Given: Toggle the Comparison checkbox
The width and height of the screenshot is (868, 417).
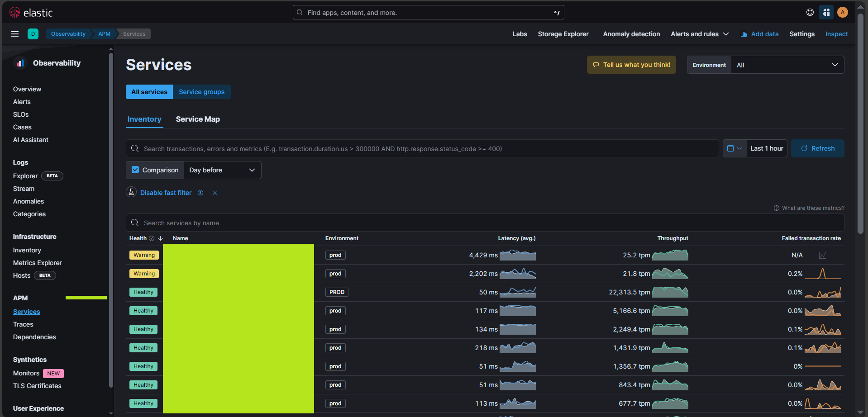Looking at the screenshot, I should click(135, 170).
